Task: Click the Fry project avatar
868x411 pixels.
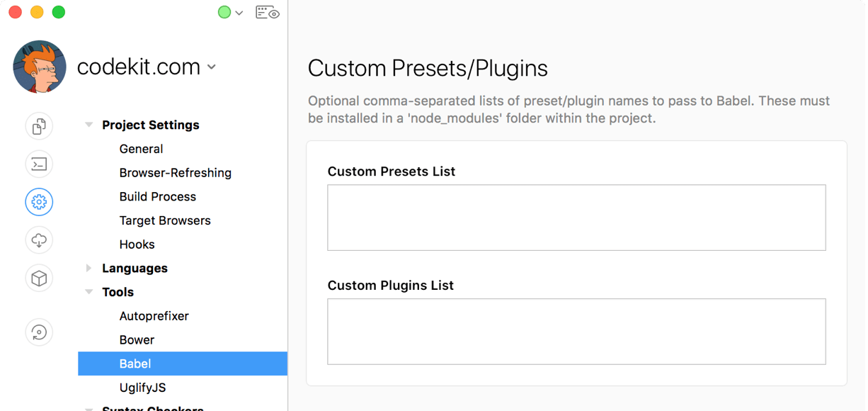Action: (x=40, y=67)
